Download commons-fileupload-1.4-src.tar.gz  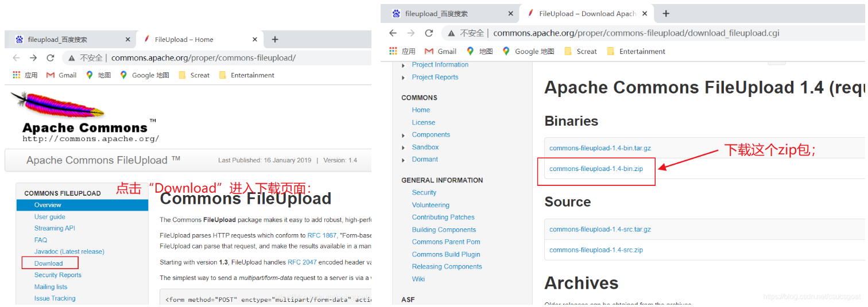point(600,230)
